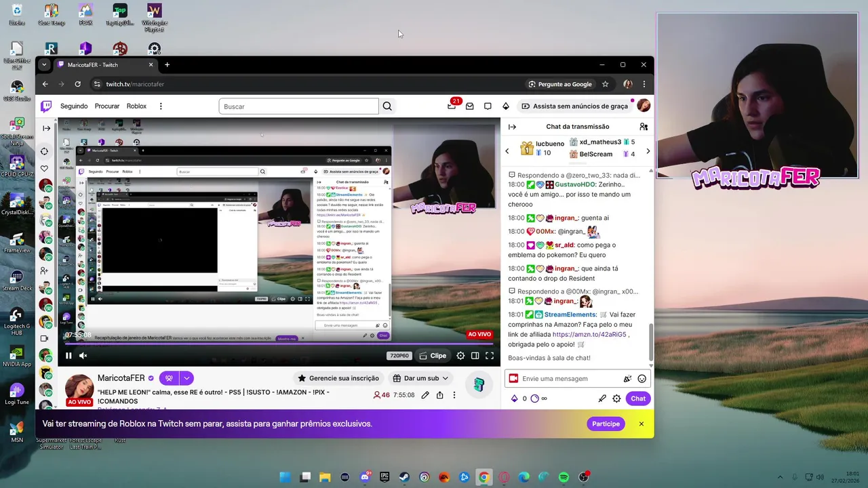Open the whispers envelope icon

click(469, 106)
